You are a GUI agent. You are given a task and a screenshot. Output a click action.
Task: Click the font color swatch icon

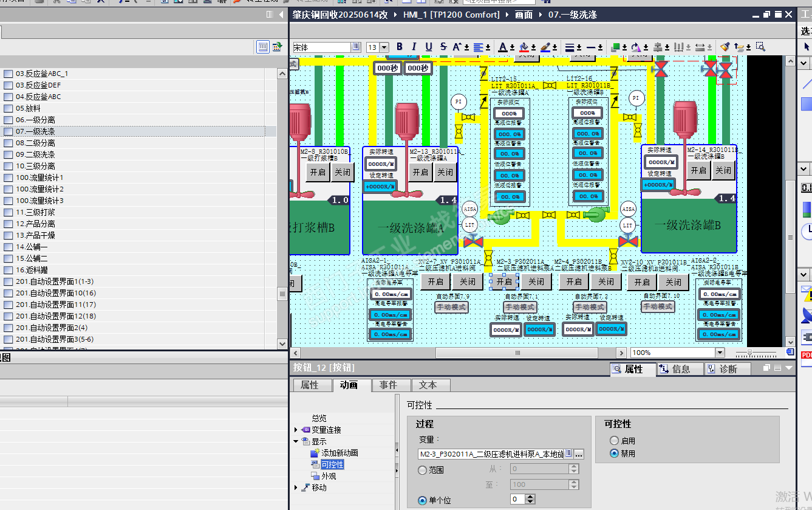503,47
